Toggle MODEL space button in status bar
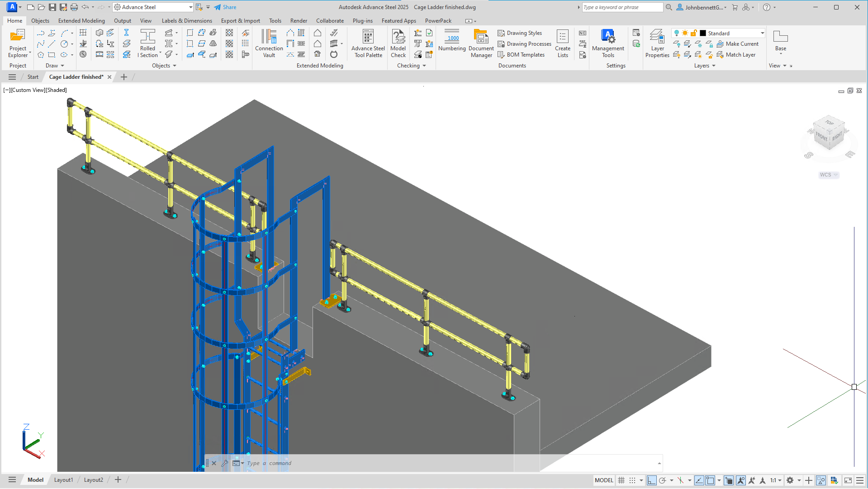This screenshot has height=489, width=868. [604, 480]
